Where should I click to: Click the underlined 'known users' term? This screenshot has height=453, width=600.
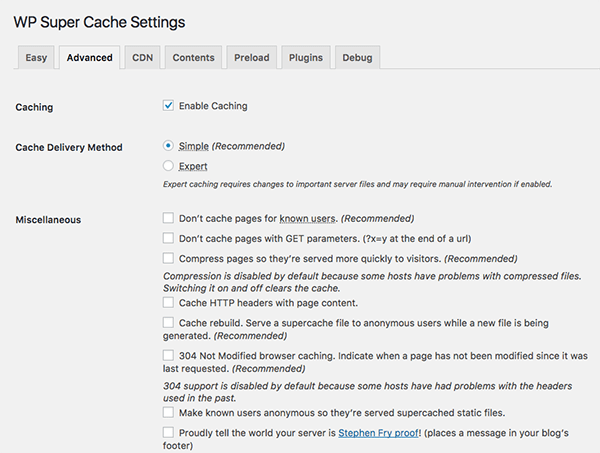click(308, 218)
